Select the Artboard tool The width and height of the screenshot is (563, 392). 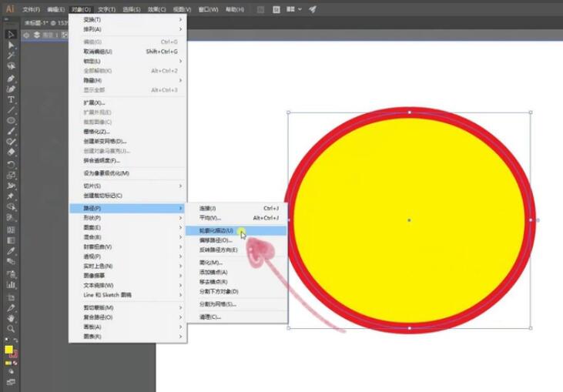click(11, 297)
